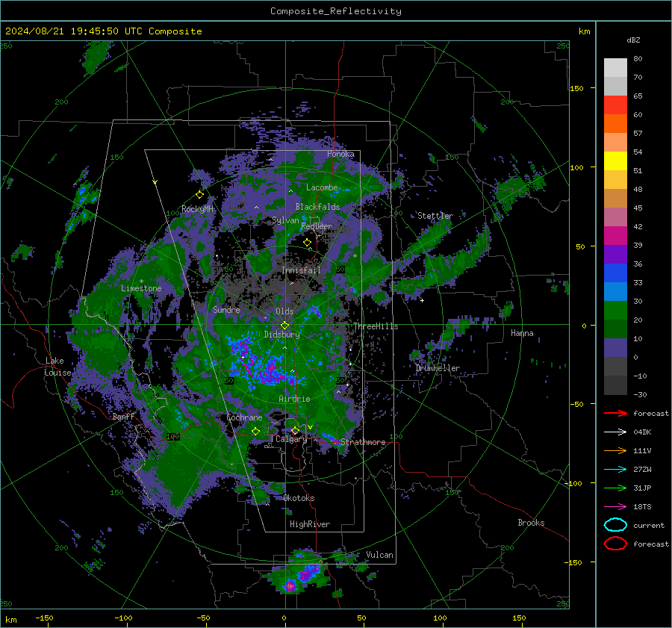Click the yellow diamond marker below RedDeer
This screenshot has height=628, width=672.
tap(308, 243)
